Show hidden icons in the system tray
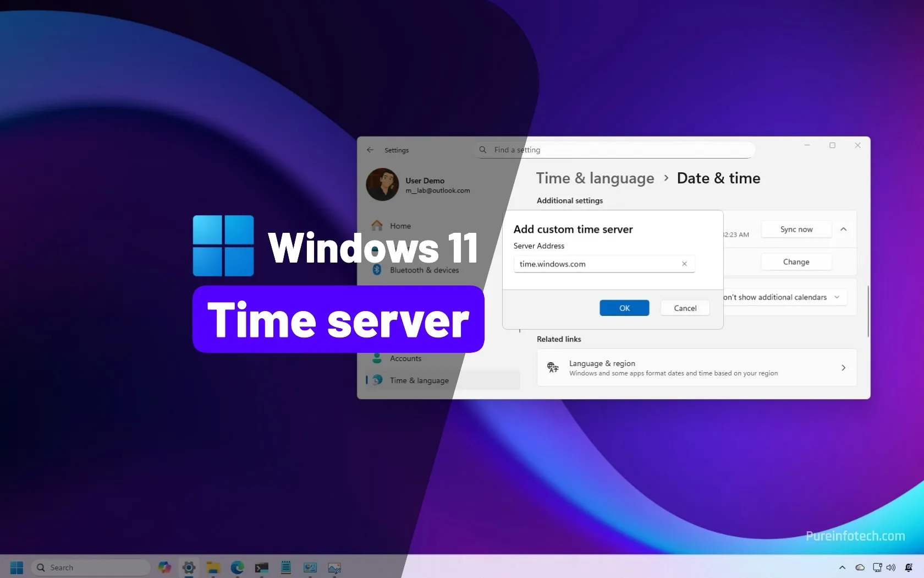The width and height of the screenshot is (924, 578). tap(842, 568)
